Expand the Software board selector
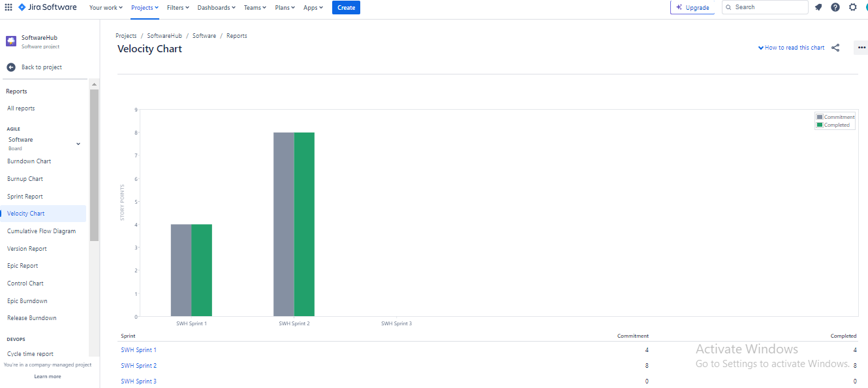Image resolution: width=868 pixels, height=388 pixels. [44, 144]
